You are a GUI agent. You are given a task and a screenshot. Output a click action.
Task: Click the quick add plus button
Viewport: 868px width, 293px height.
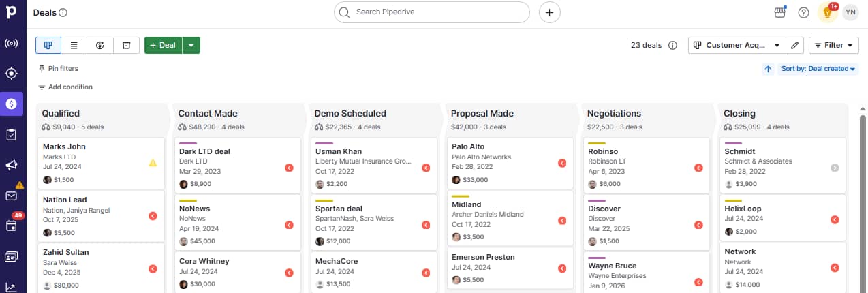pyautogui.click(x=550, y=12)
